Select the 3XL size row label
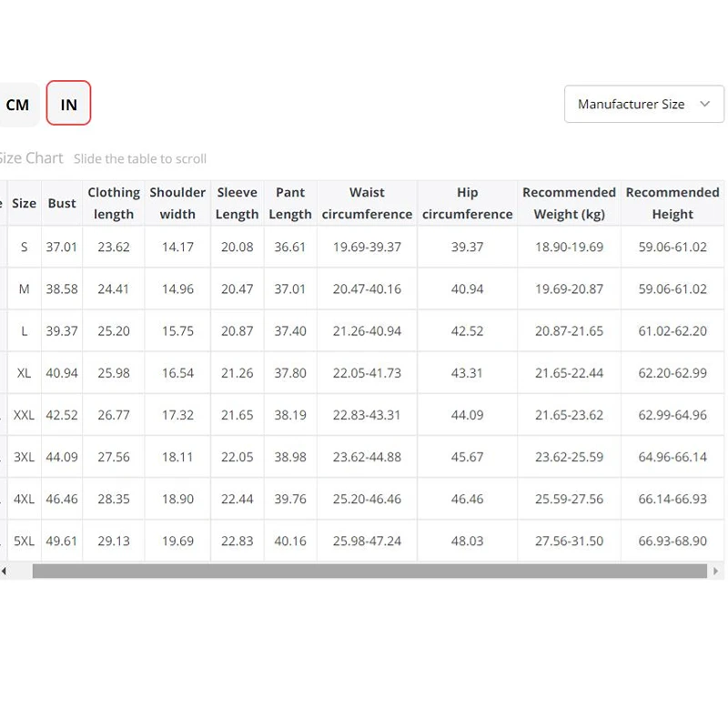Screen dimensions: 728x728 pos(25,458)
